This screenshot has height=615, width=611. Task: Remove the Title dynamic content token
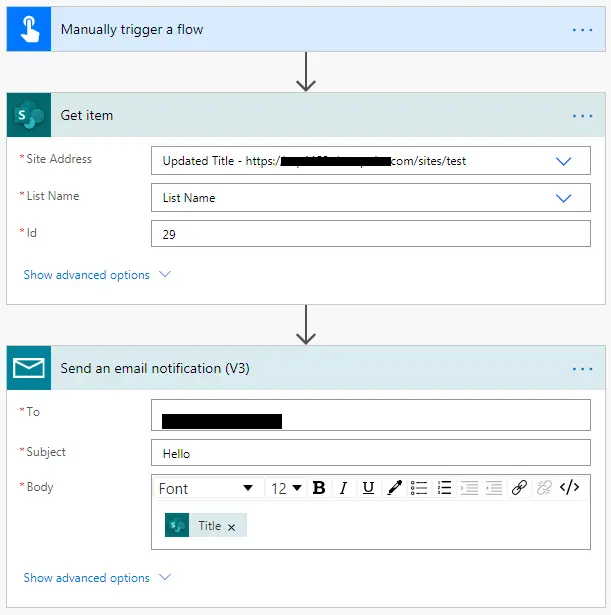point(231,527)
